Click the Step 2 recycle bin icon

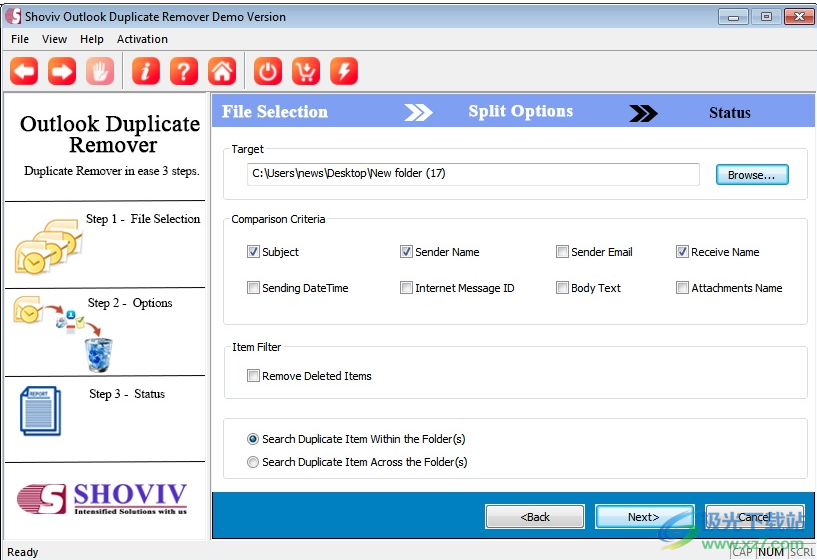point(98,355)
